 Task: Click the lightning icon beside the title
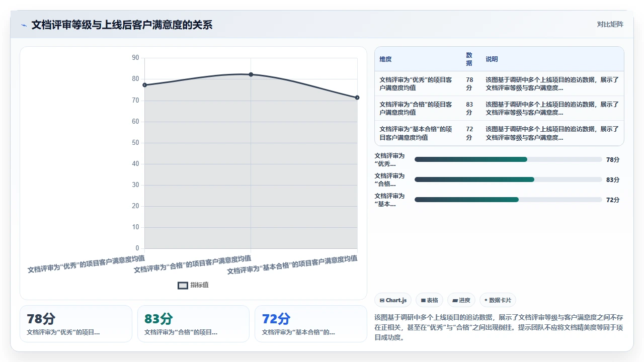[x=24, y=25]
